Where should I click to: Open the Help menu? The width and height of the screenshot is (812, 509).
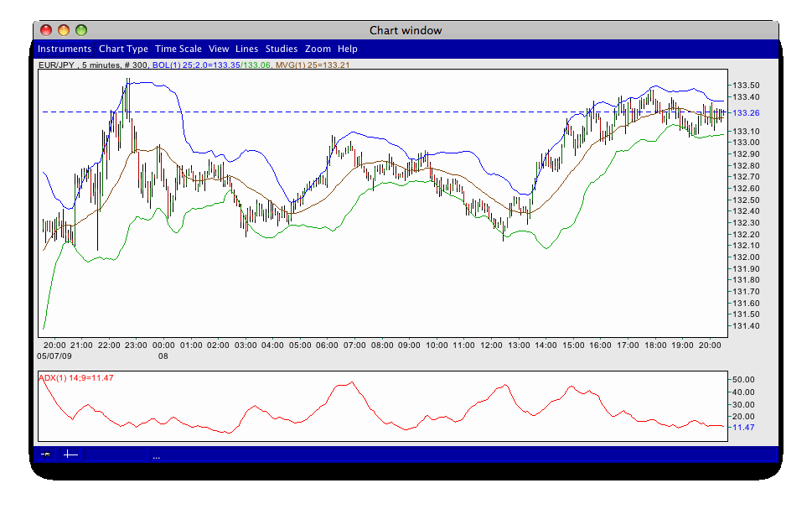[348, 49]
